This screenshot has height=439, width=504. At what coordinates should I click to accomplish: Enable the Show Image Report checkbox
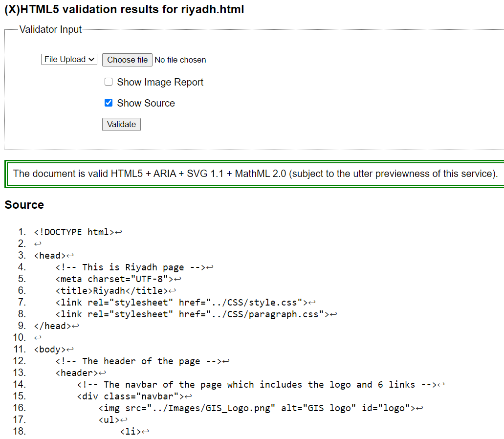(109, 82)
